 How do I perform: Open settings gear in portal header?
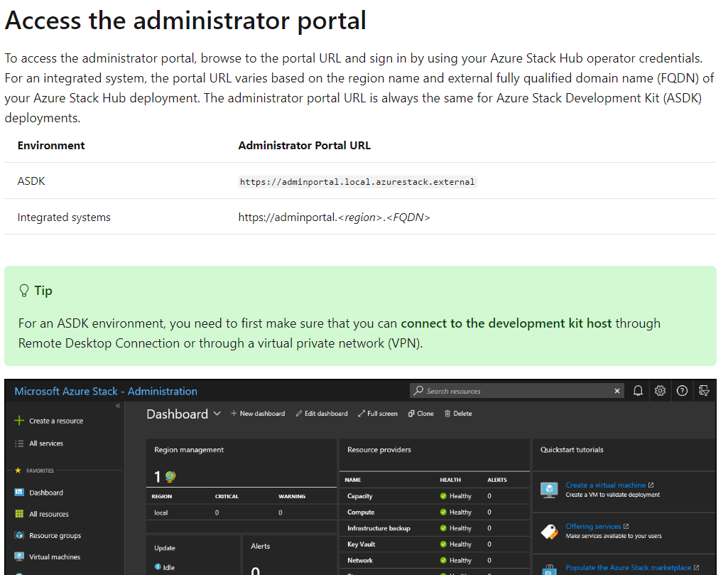click(660, 391)
